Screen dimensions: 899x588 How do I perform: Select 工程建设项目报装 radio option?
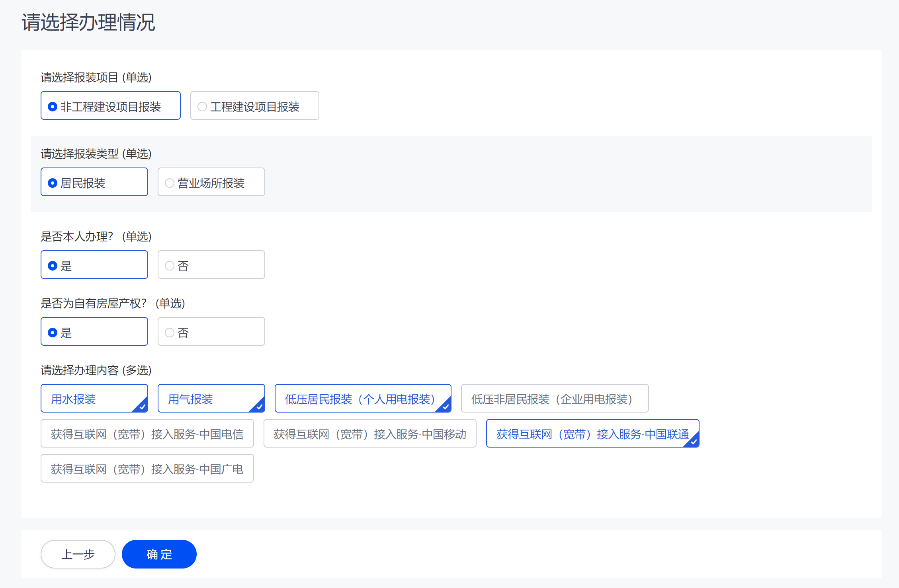pyautogui.click(x=254, y=106)
